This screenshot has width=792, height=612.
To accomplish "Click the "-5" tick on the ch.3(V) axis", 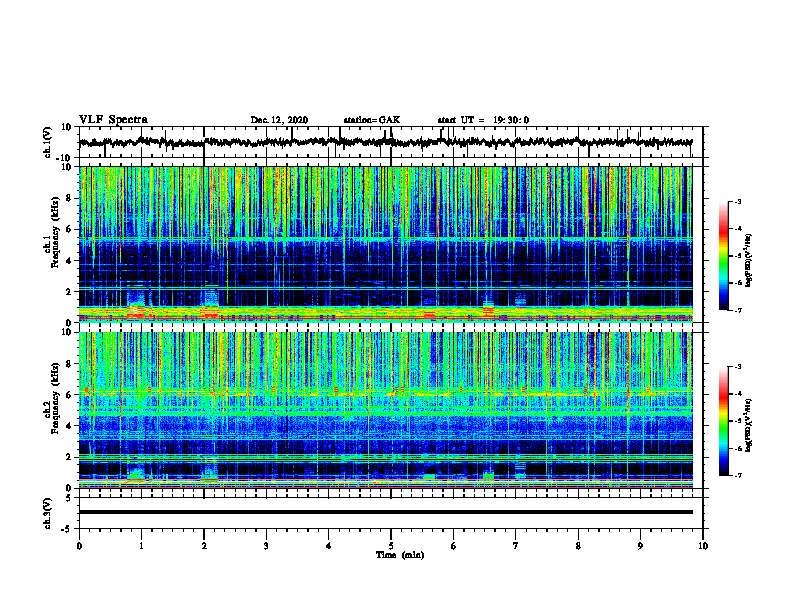I will coord(67,529).
